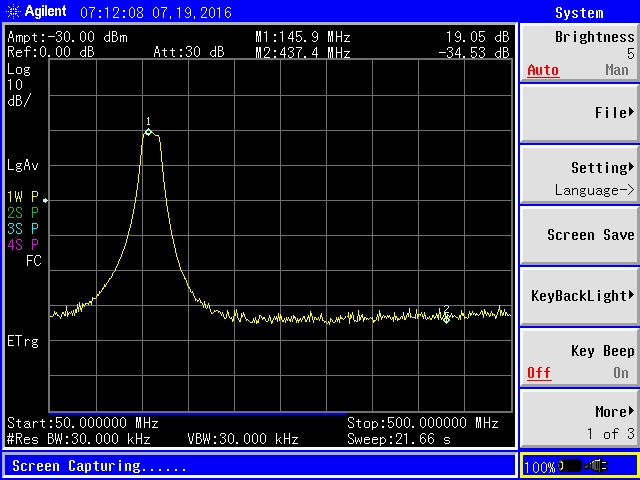Screen dimensions: 640x480
Task: Open the Setting Language submenu
Action: 579,176
